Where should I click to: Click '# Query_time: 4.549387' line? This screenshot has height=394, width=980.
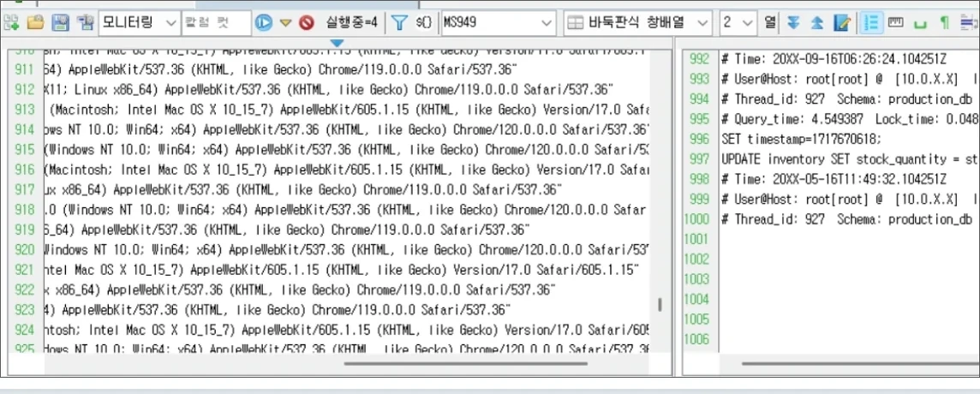click(850, 119)
